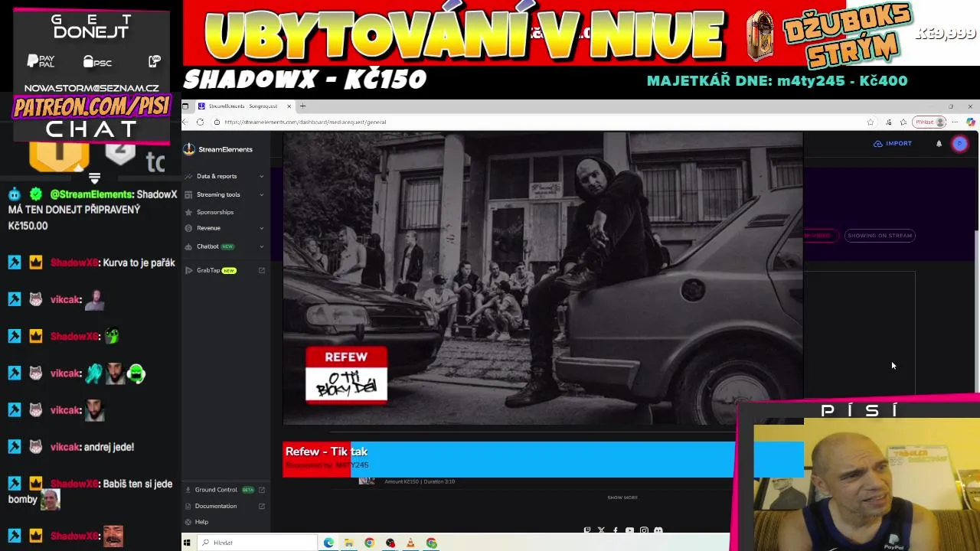Image resolution: width=980 pixels, height=551 pixels.
Task: Click the browser extensions icon
Action: pyautogui.click(x=888, y=122)
